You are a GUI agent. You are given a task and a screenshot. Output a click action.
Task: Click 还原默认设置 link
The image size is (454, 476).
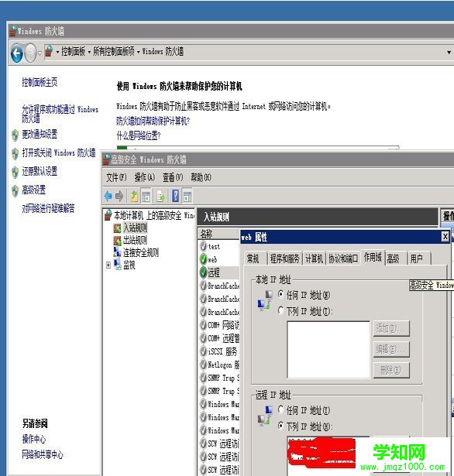point(40,171)
